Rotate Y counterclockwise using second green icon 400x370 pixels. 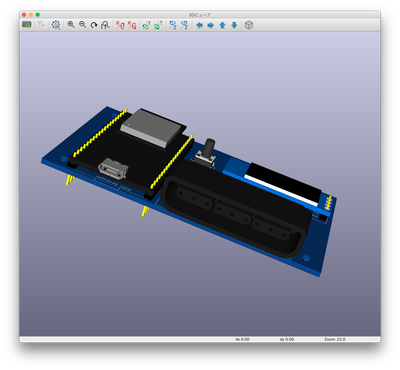[158, 25]
